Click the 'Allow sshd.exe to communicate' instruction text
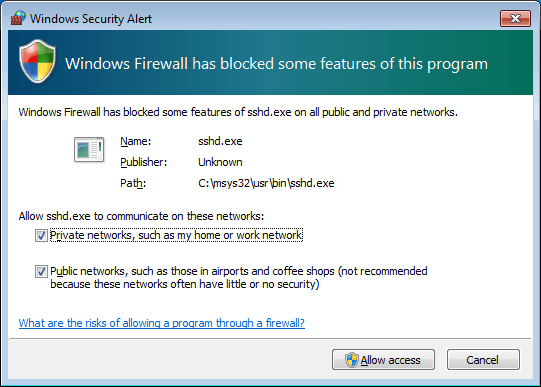 [141, 216]
